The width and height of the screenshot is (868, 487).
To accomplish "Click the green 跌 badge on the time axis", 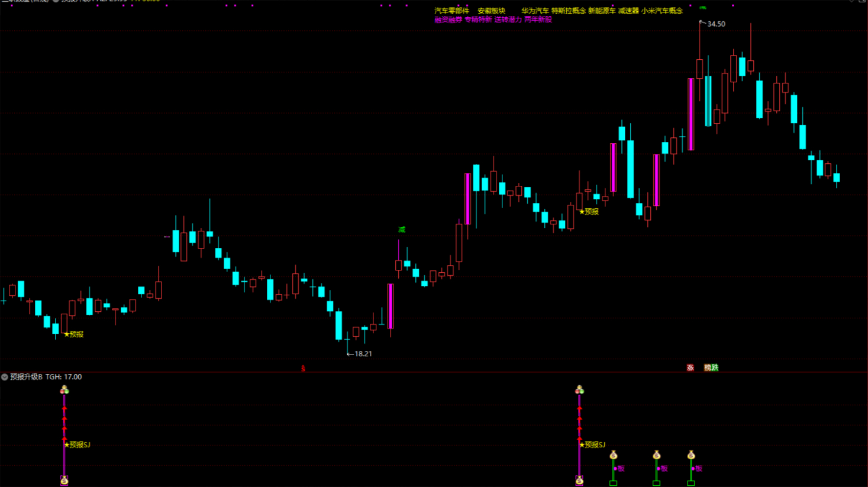I will [715, 367].
